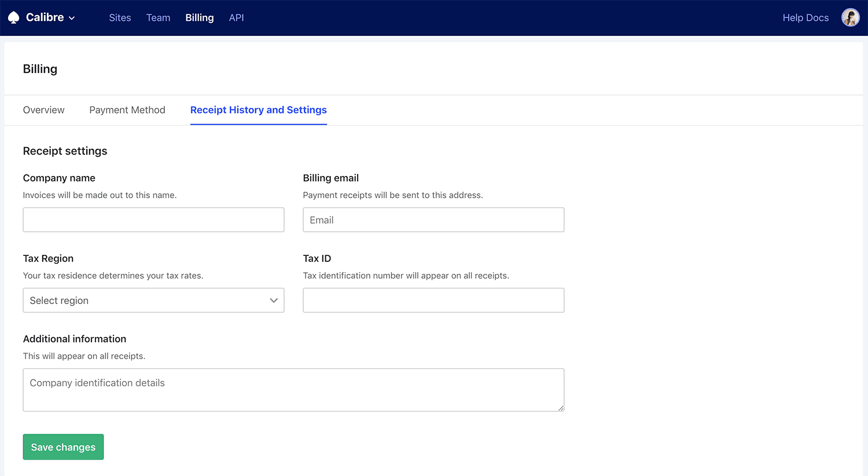This screenshot has width=868, height=476.
Task: Navigate to the API page
Action: 236,17
